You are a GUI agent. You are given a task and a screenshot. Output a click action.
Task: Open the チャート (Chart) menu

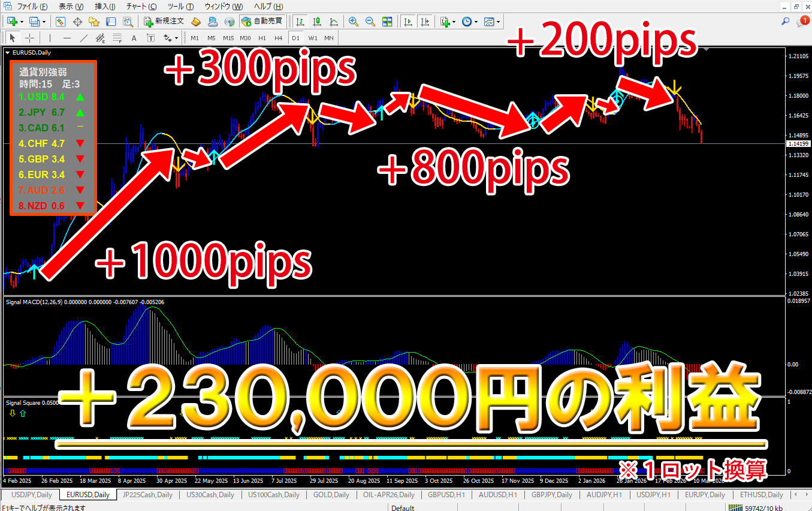pos(141,7)
